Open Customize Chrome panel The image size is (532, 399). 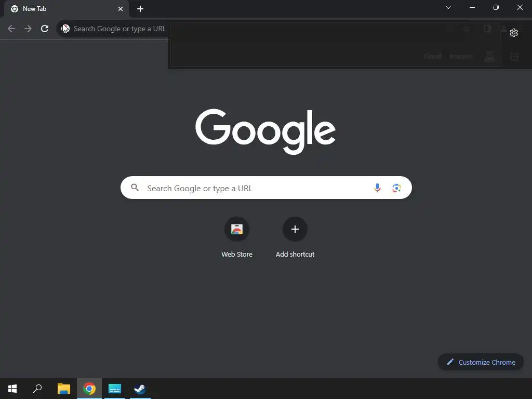[x=481, y=362]
